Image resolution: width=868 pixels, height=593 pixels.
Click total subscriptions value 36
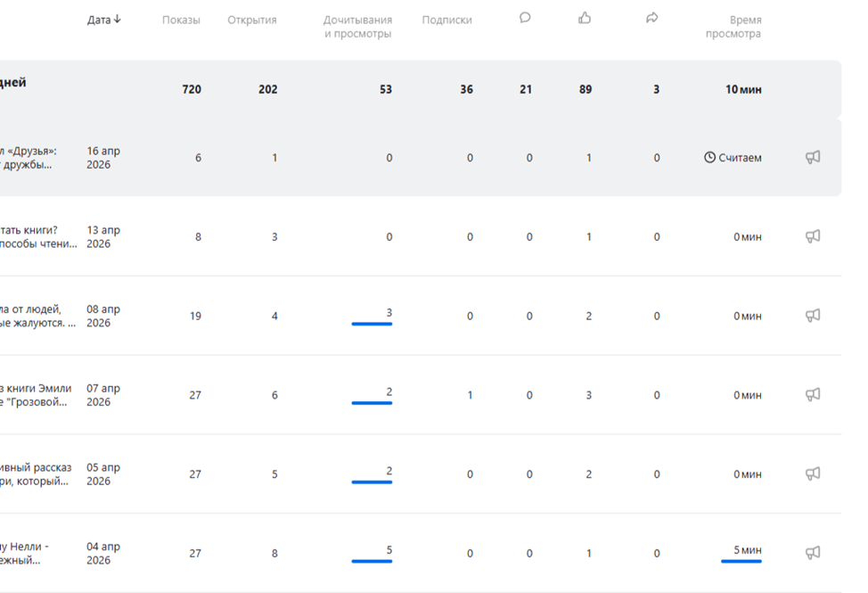(467, 89)
